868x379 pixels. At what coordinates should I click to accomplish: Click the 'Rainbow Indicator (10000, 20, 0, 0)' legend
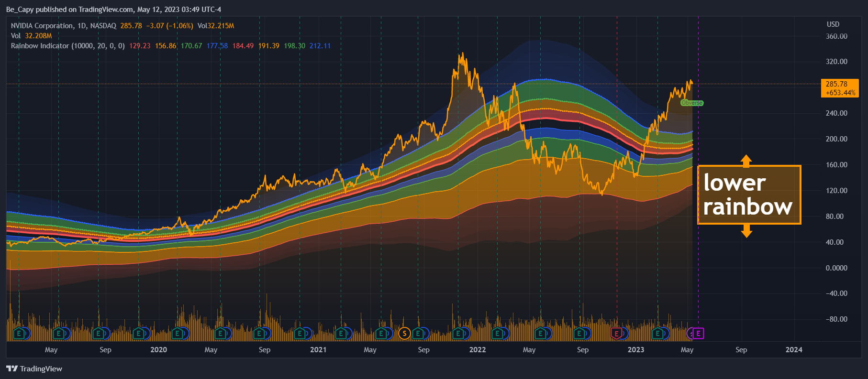point(68,46)
